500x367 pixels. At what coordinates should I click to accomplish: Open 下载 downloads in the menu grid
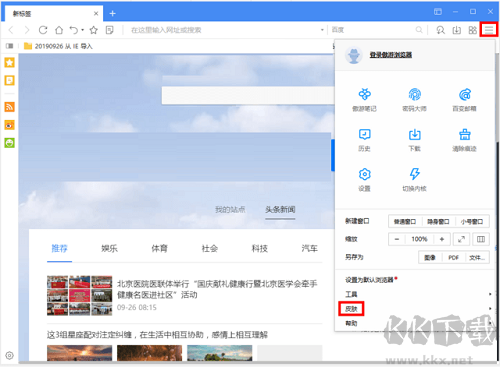[x=414, y=140]
